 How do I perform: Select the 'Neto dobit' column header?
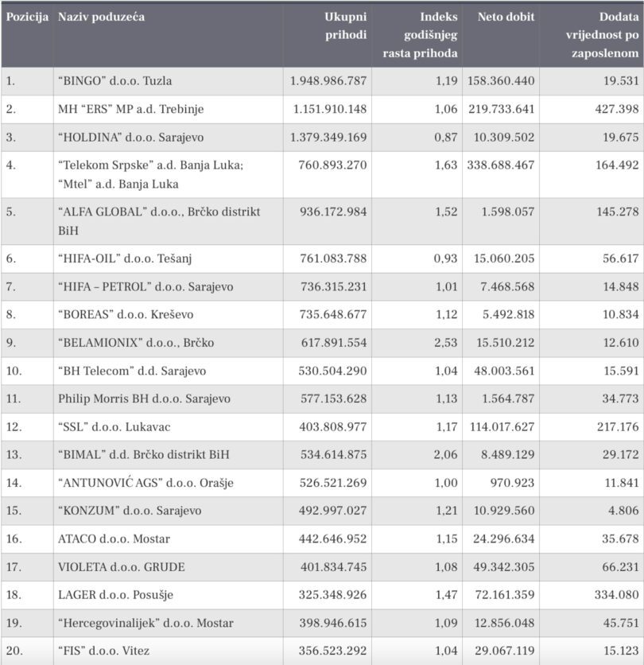click(506, 17)
